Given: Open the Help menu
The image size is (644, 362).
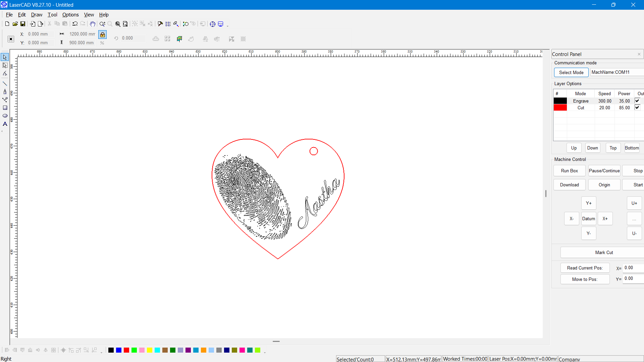Looking at the screenshot, I should (104, 15).
